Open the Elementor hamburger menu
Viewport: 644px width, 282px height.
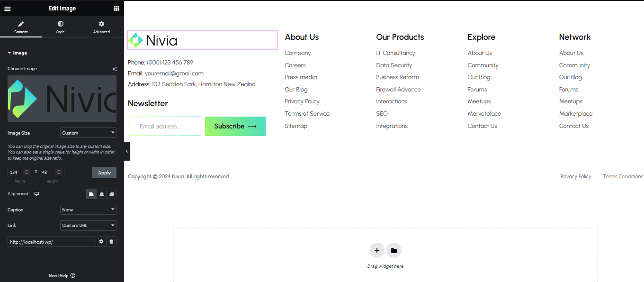pos(8,9)
